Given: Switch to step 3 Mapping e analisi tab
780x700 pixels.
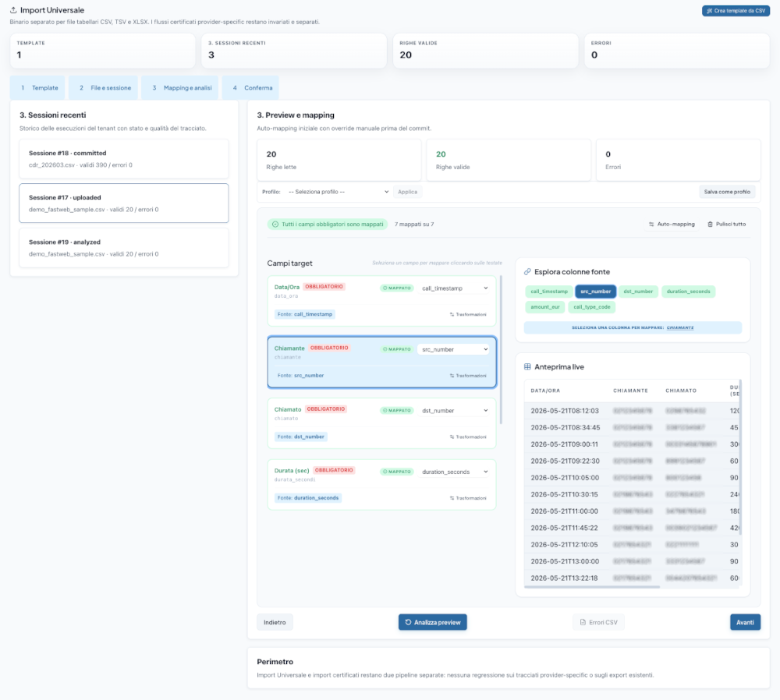Looking at the screenshot, I should [180, 88].
